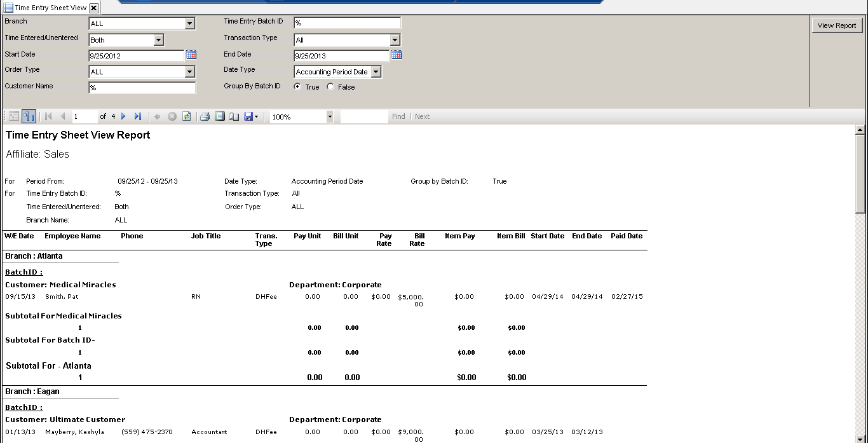Open the export save menu
The image size is (868, 443).
point(251,116)
